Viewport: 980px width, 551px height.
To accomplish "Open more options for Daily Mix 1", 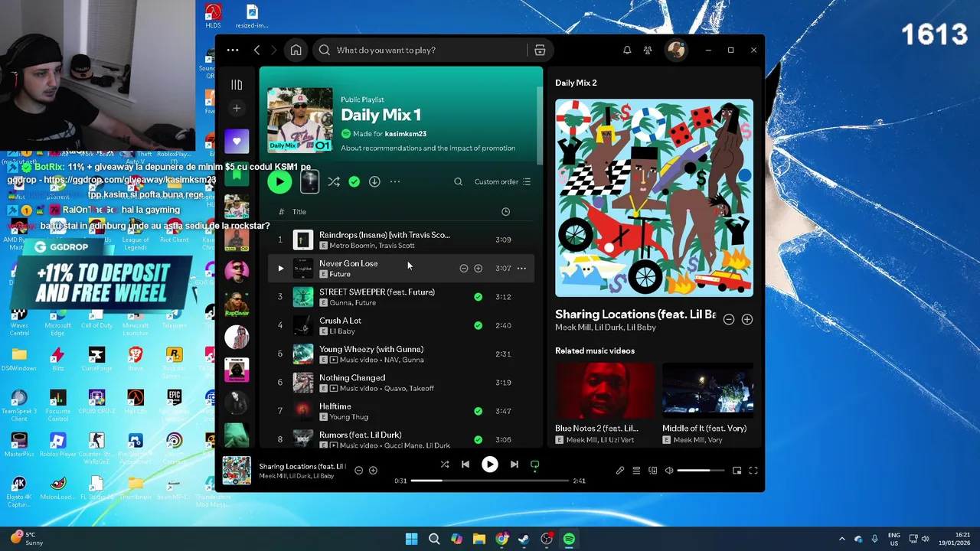I will pos(395,181).
